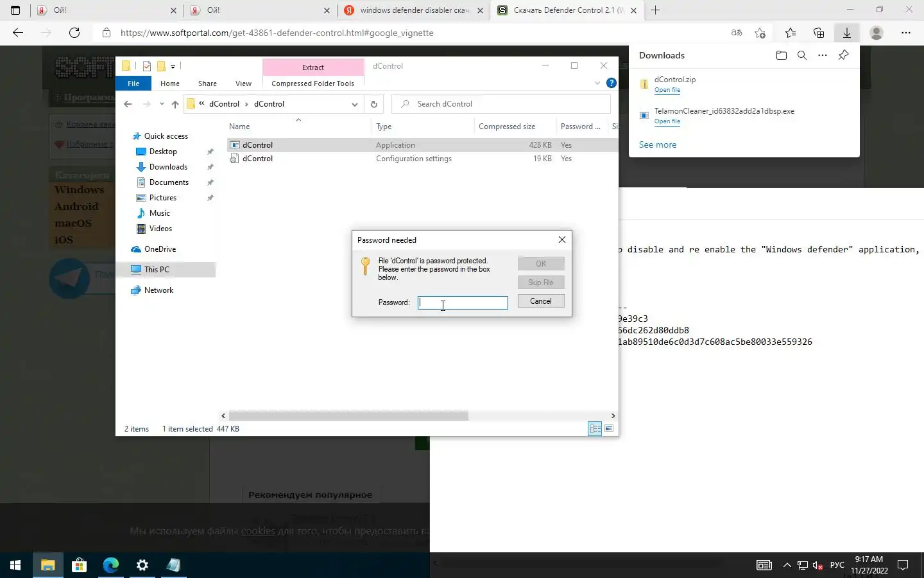This screenshot has width=924, height=578.
Task: Toggle Downloads toolbar button in Edge
Action: click(847, 33)
